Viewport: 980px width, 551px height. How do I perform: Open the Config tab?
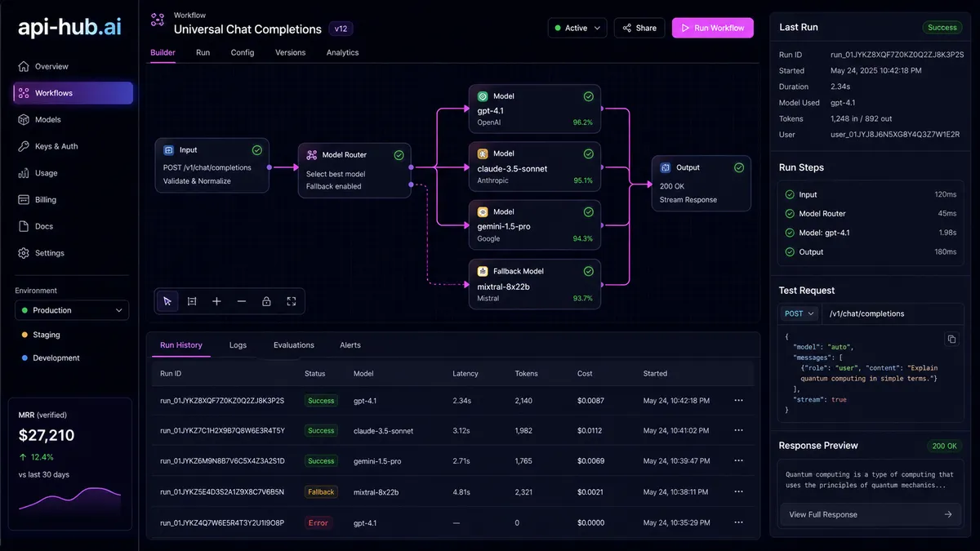pos(243,52)
